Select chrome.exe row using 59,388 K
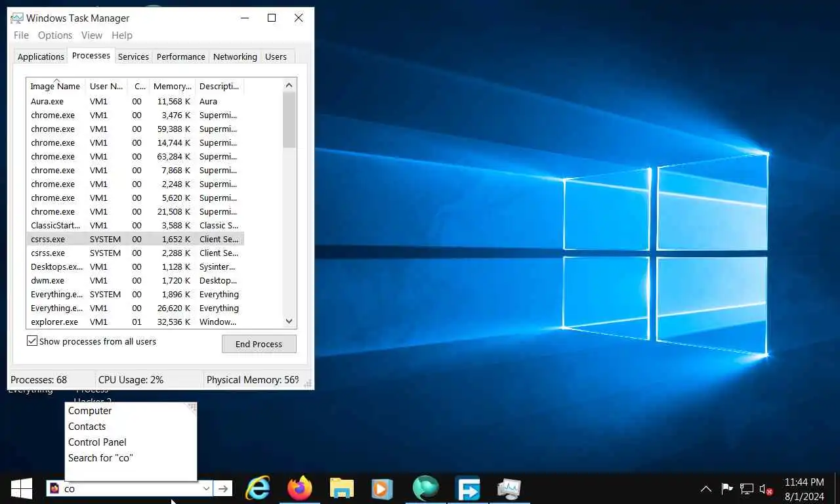Viewport: 840px width, 504px height. click(x=135, y=129)
